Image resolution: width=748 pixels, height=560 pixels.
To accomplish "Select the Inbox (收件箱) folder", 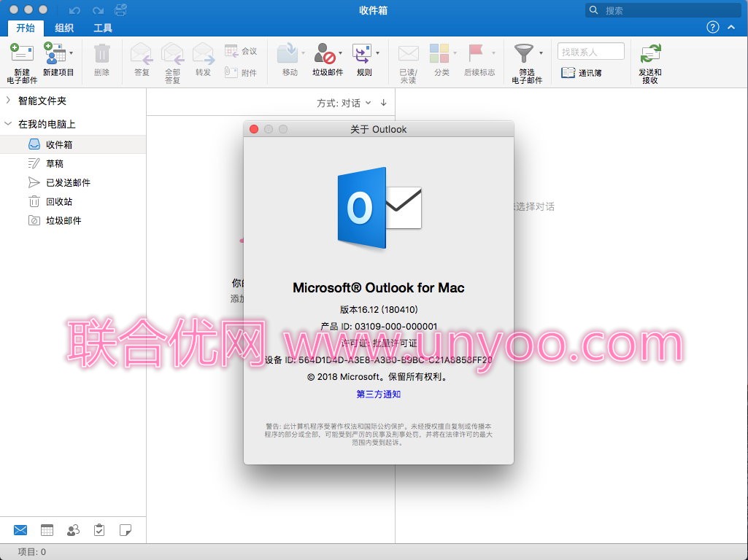I will [73, 144].
